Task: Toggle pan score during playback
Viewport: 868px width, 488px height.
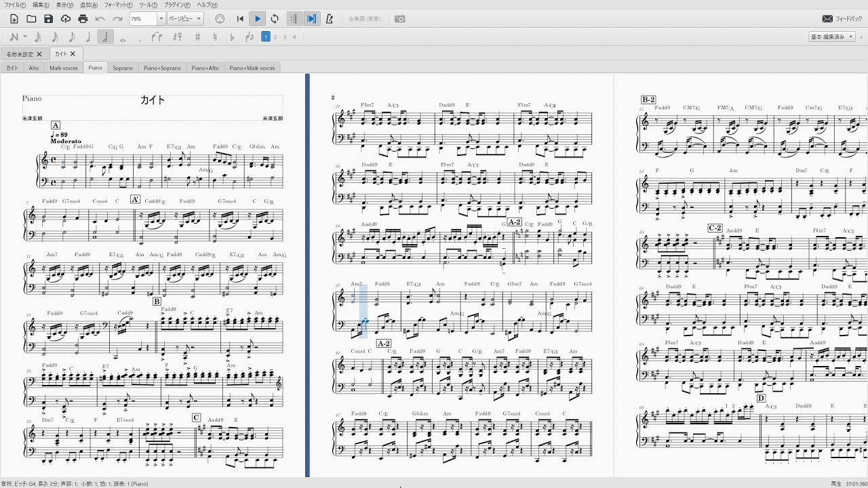Action: point(312,19)
